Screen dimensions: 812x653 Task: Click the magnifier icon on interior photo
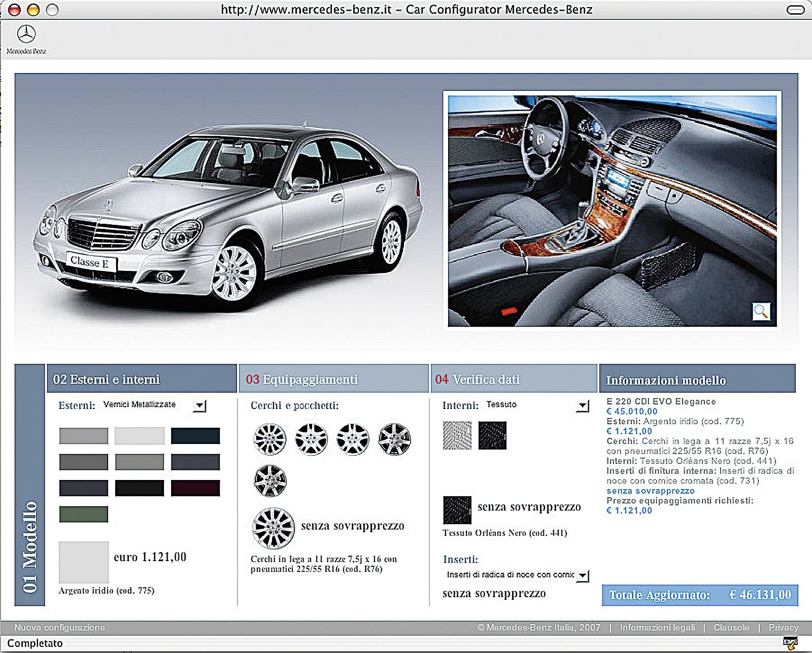coord(761,311)
